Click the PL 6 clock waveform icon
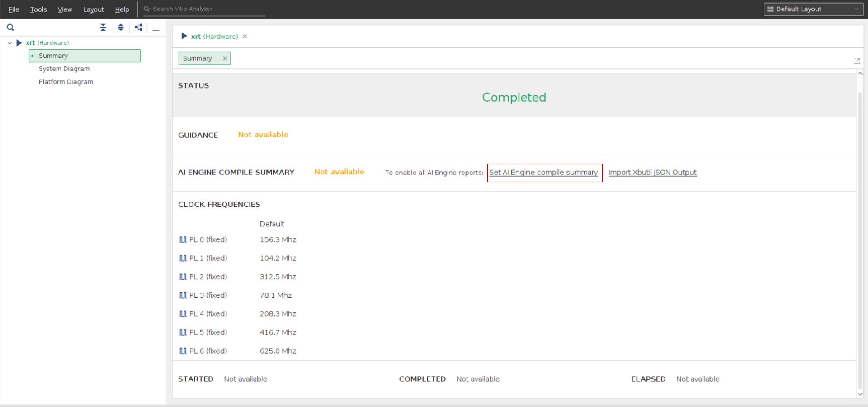 183,351
